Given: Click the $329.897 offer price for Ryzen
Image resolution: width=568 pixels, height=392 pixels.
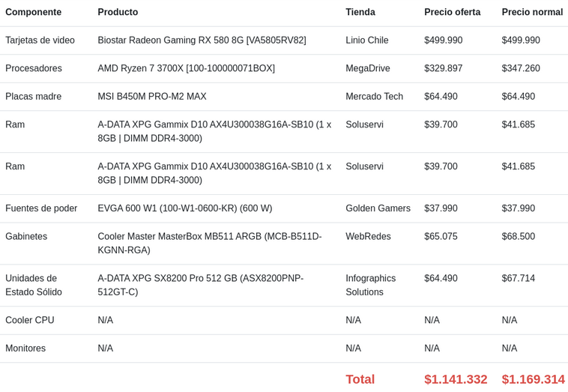Looking at the screenshot, I should point(443,68).
